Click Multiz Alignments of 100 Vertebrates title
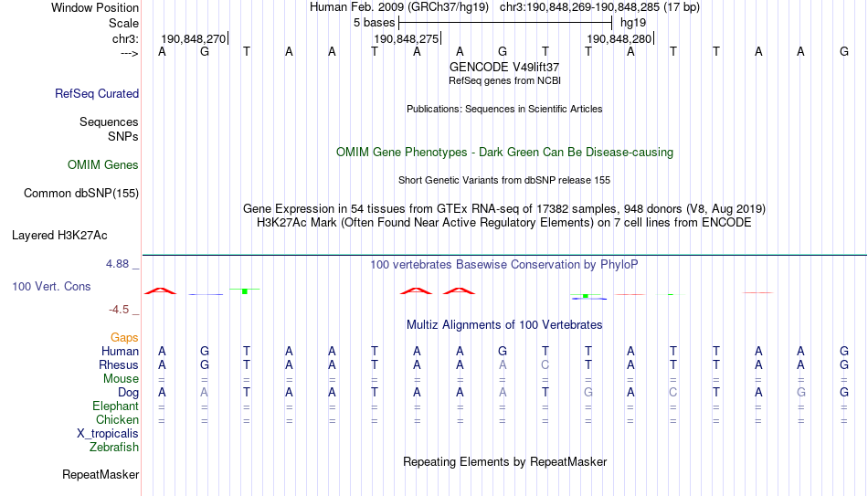 pos(504,325)
